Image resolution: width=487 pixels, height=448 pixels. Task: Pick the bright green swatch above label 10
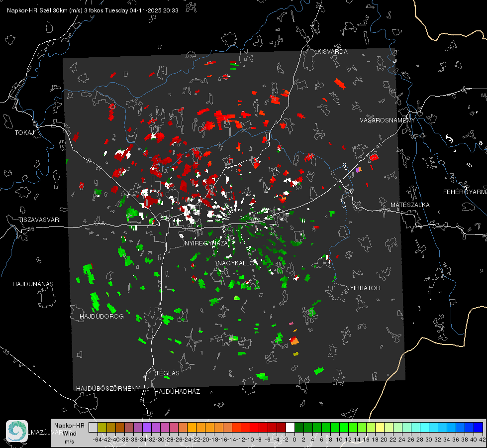tap(344, 427)
